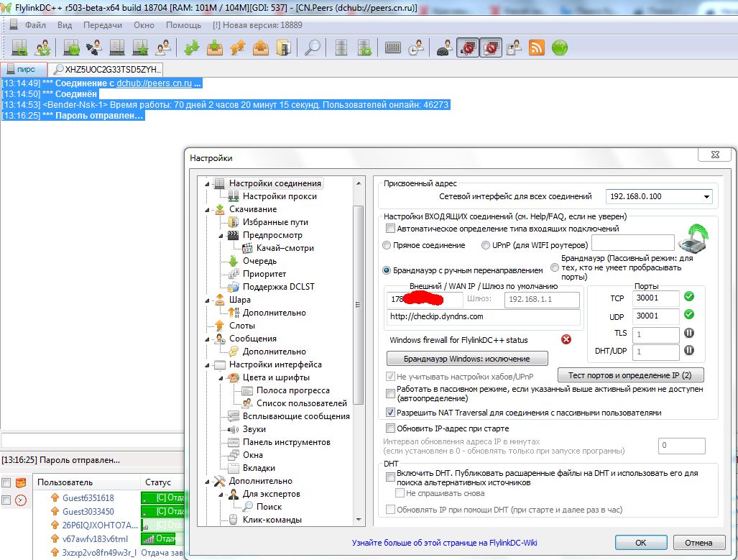Collapse the 'Скачивание' tree node
Screen dimensions: 738x560
pos(208,210)
